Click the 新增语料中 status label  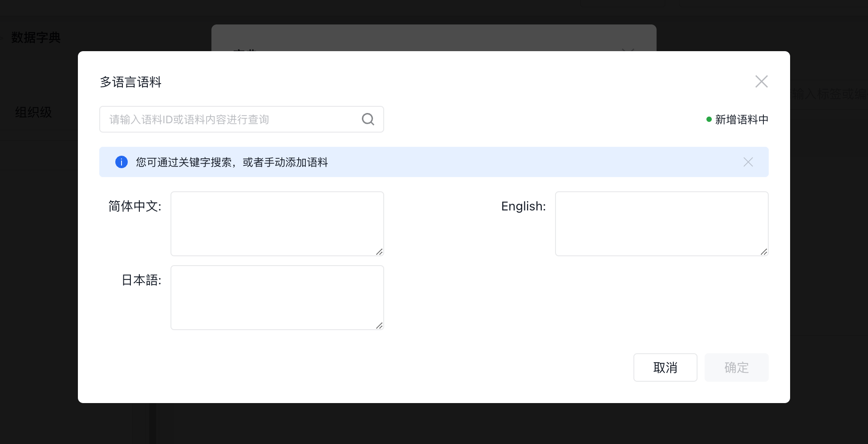click(x=742, y=120)
